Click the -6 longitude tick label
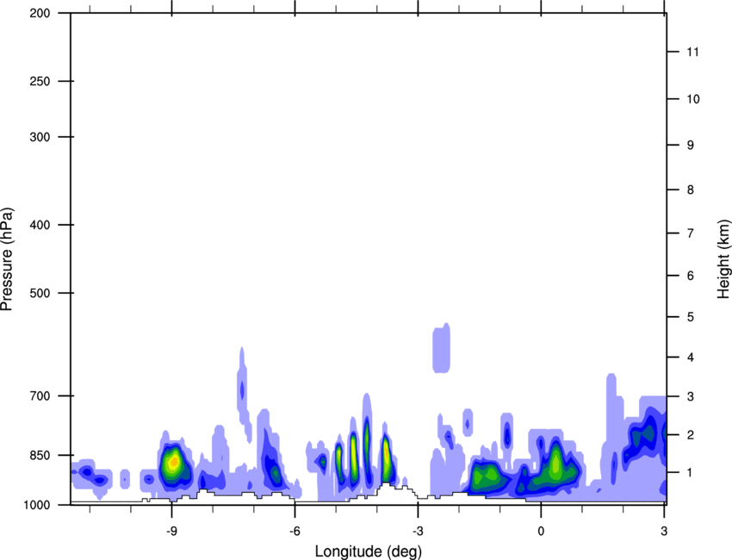732x560 pixels. [x=295, y=531]
